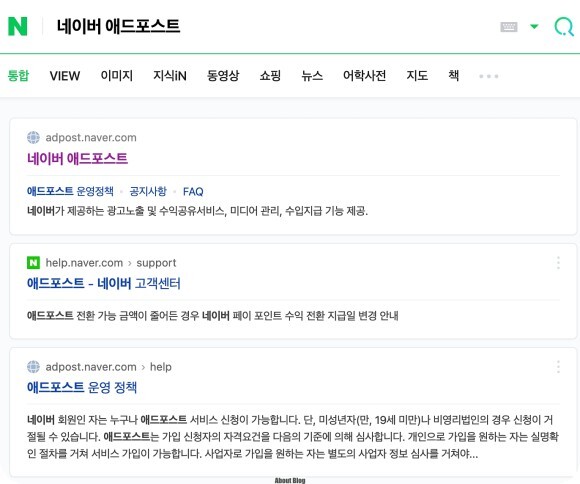Click the green search magnifier icon
Image resolution: width=580 pixels, height=484 pixels.
click(x=564, y=26)
